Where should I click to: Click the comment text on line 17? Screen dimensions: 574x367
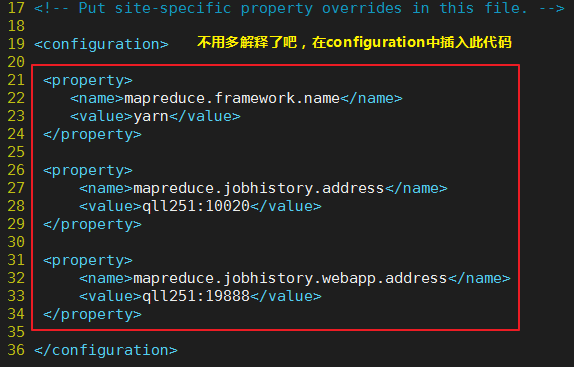point(299,8)
